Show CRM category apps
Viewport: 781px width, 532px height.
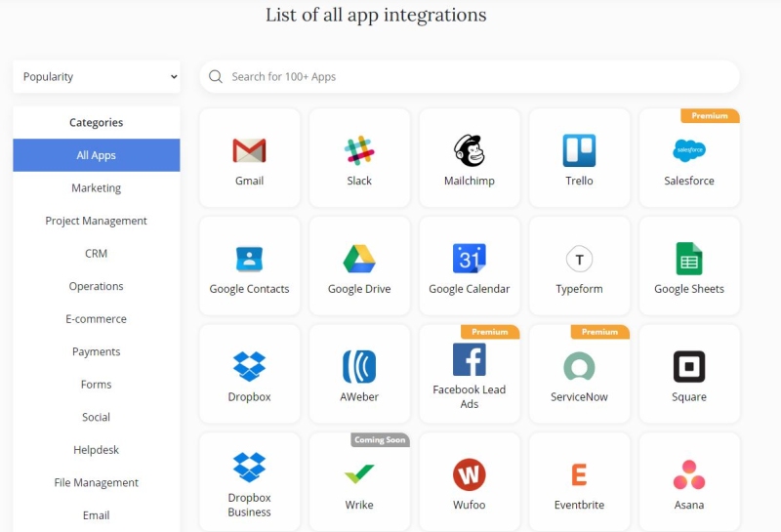pos(97,254)
